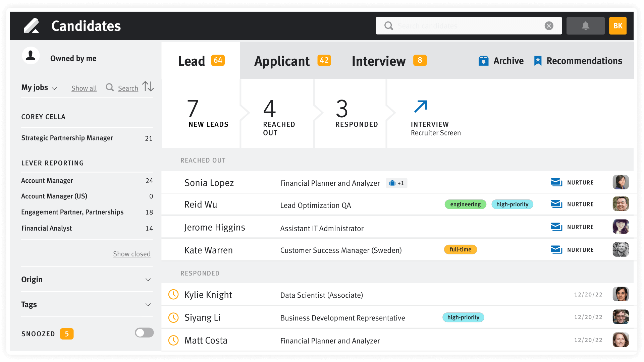Click the briefcase +1 badge on Sonia Lopez
Image resolution: width=644 pixels, height=362 pixels.
pyautogui.click(x=396, y=183)
